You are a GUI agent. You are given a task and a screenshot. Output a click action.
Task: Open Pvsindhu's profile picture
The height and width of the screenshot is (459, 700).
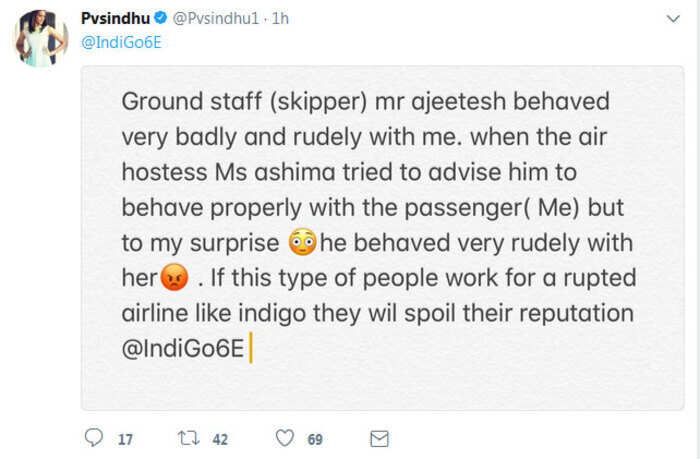coord(41,38)
